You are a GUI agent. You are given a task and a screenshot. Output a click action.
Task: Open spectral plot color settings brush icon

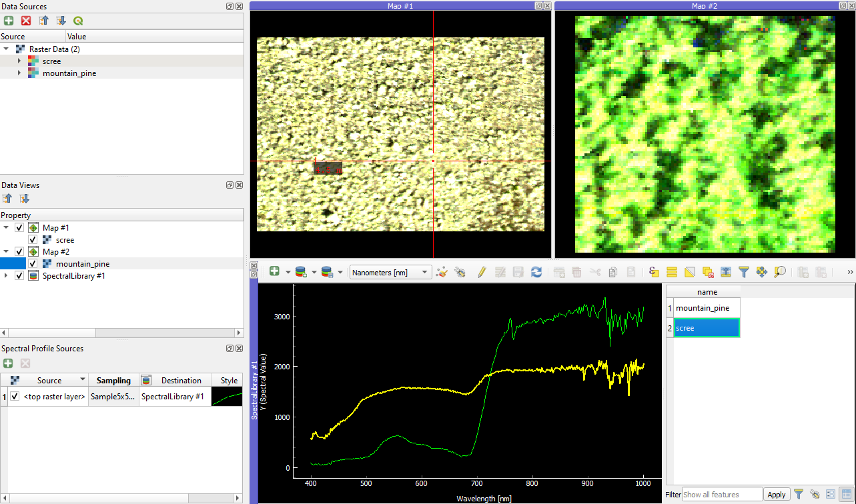tap(441, 272)
